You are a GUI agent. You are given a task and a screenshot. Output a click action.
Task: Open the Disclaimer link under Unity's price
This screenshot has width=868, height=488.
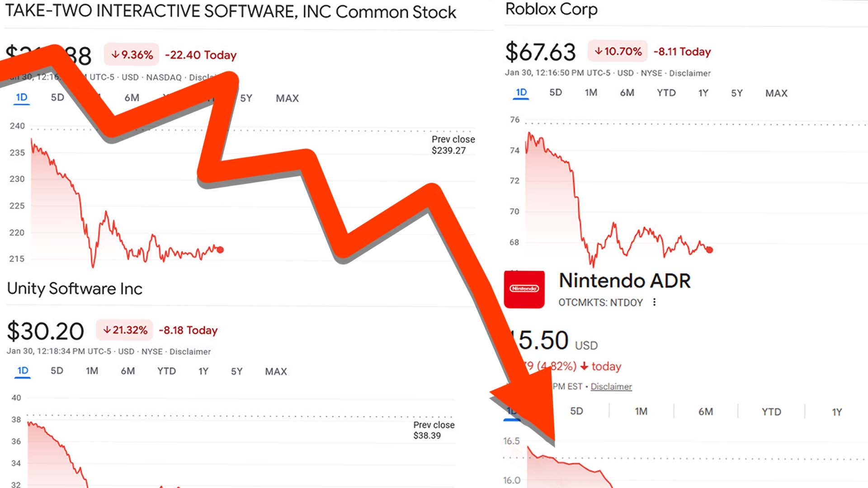(192, 352)
